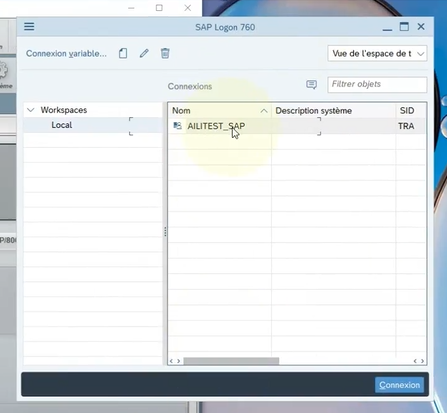The image size is (447, 413).
Task: Sort by the Nom column header
Action: click(220, 111)
